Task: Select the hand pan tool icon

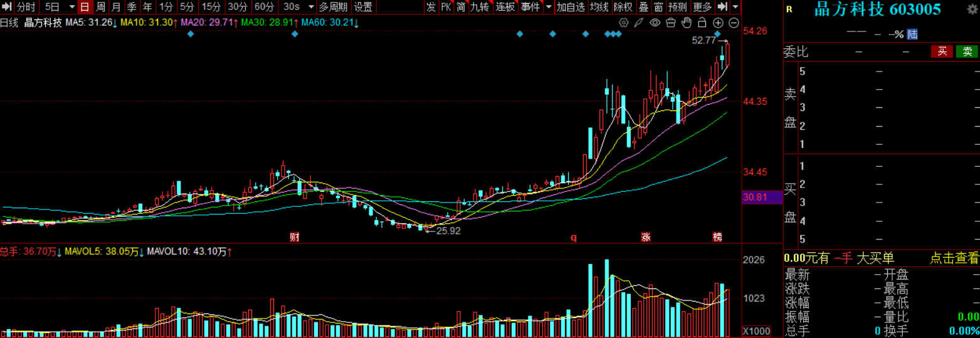Action: pos(687,23)
